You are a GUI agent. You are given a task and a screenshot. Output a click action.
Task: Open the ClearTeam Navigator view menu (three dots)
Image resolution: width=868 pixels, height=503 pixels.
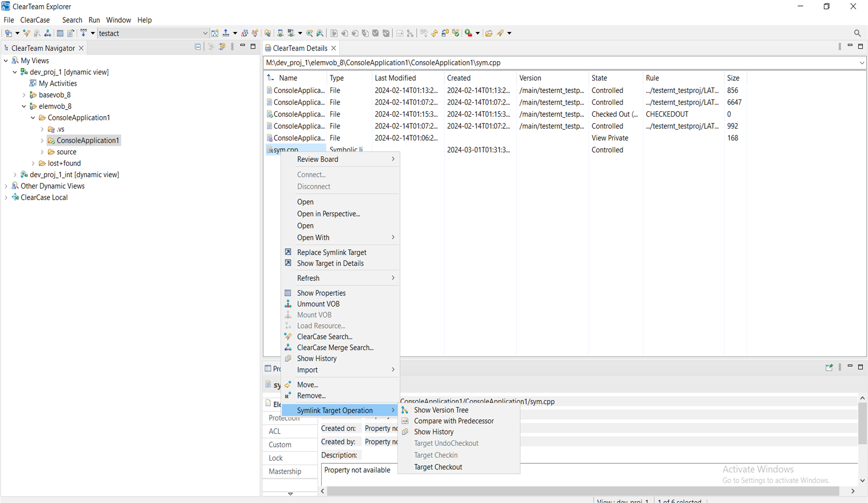click(232, 46)
